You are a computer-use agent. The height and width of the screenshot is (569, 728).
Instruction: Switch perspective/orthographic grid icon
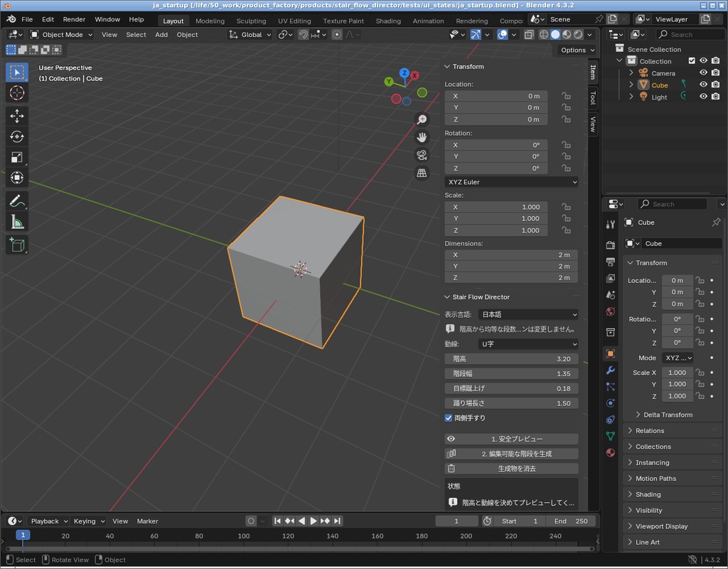pos(422,173)
